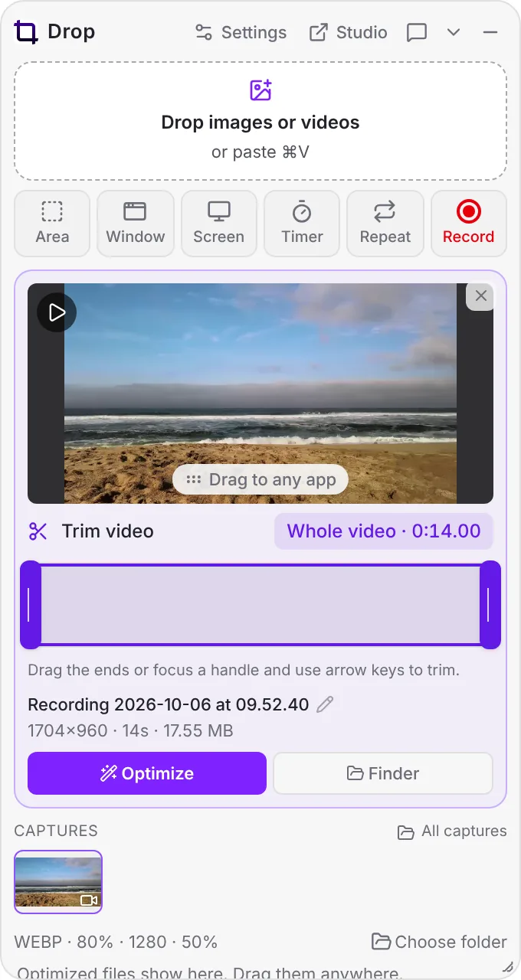
Task: Start a screen Record
Action: 469,223
